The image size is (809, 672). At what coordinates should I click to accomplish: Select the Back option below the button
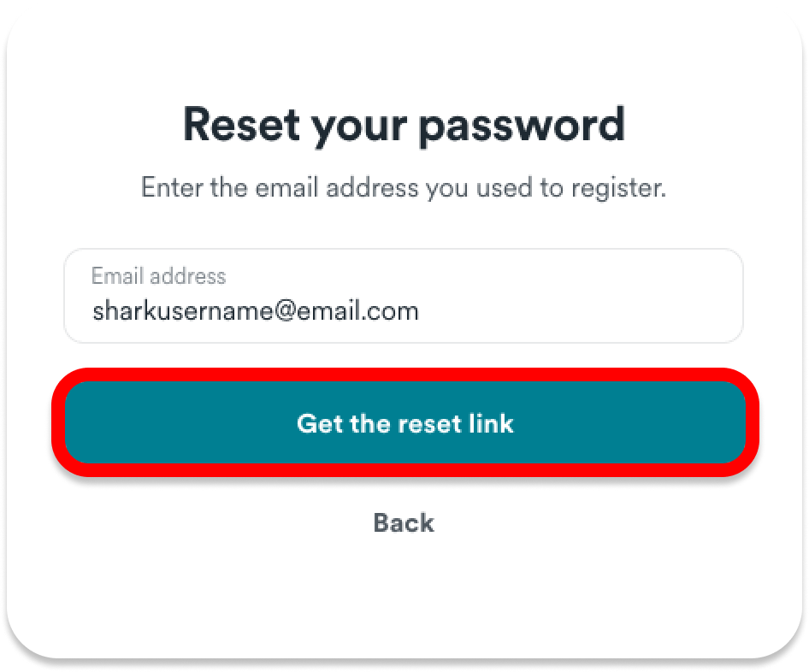(404, 522)
